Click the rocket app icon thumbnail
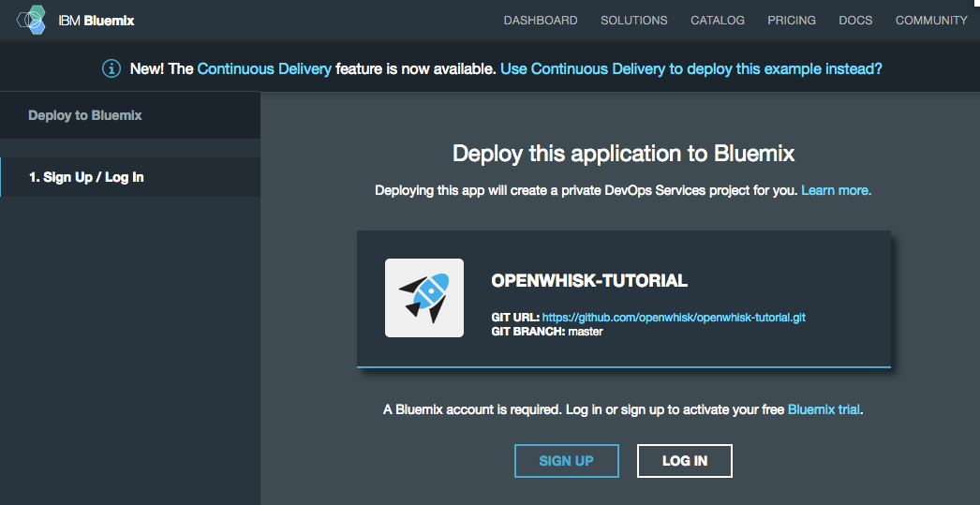Viewport: 980px width, 505px height. click(x=424, y=298)
